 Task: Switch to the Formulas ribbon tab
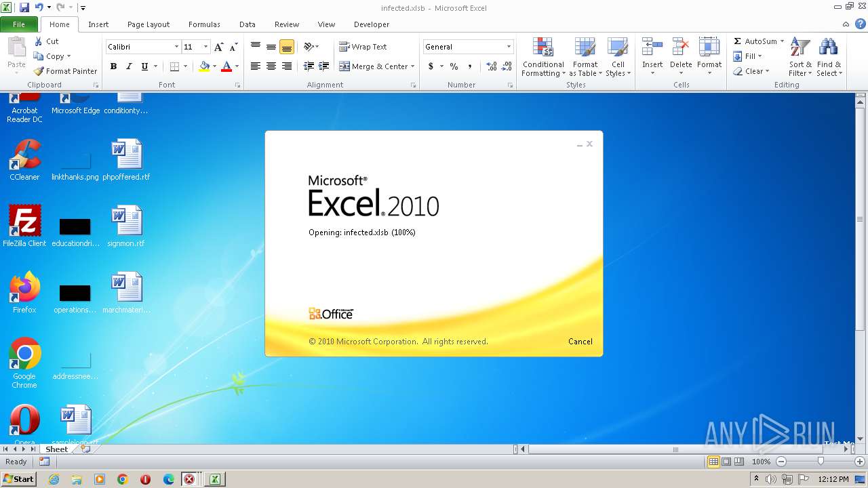click(204, 24)
